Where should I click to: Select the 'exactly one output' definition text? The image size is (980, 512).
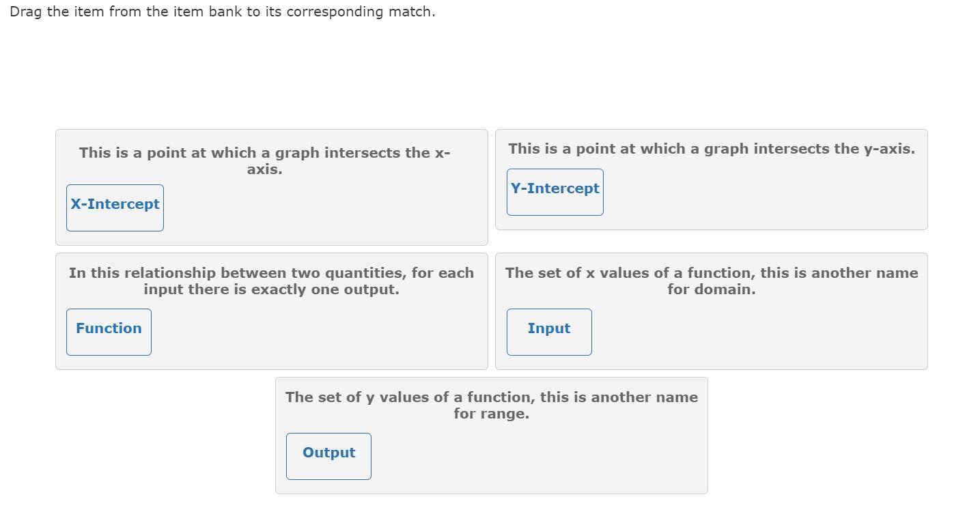pyautogui.click(x=271, y=281)
